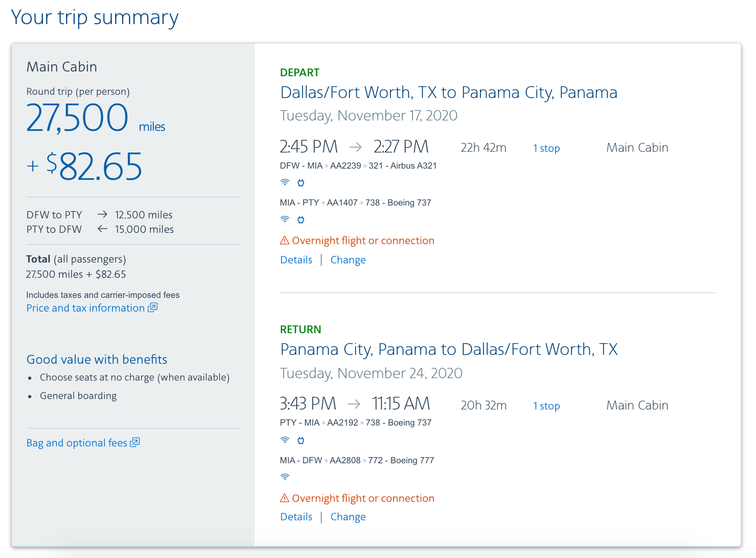This screenshot has width=756, height=558.
Task: Click Wi-Fi icon under MIA - DFW flight
Action: [285, 477]
